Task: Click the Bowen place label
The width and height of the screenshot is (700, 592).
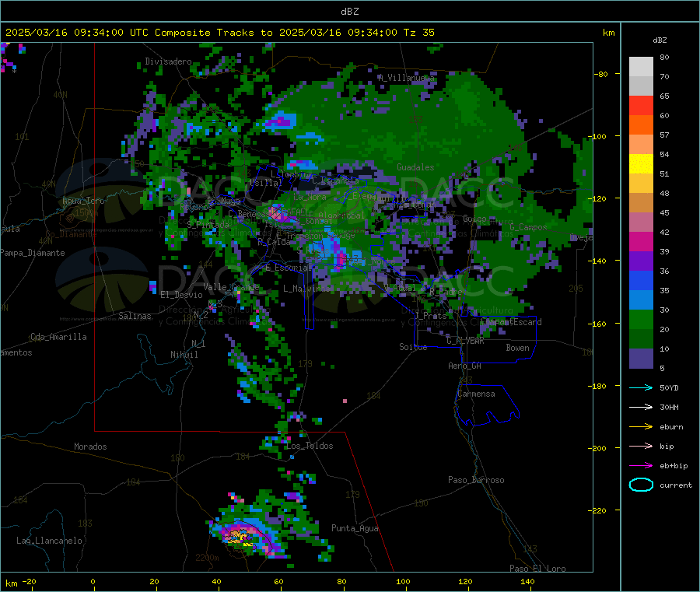Action: pyautogui.click(x=517, y=348)
